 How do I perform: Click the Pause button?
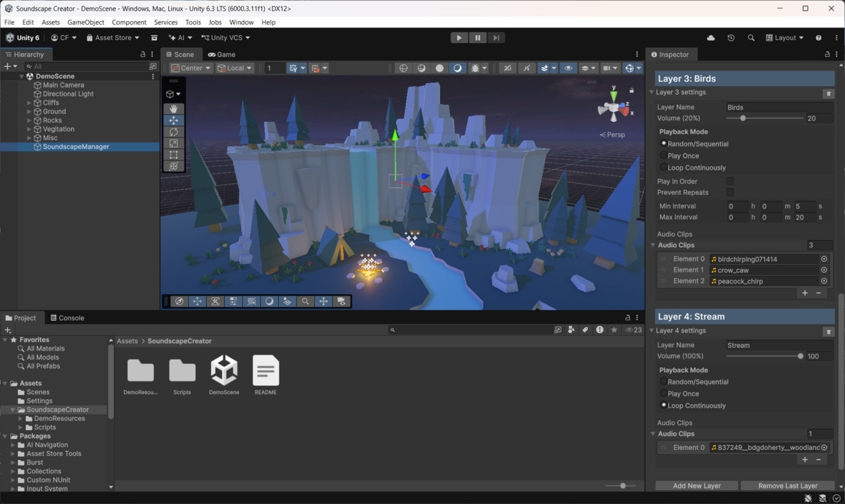[x=477, y=38]
